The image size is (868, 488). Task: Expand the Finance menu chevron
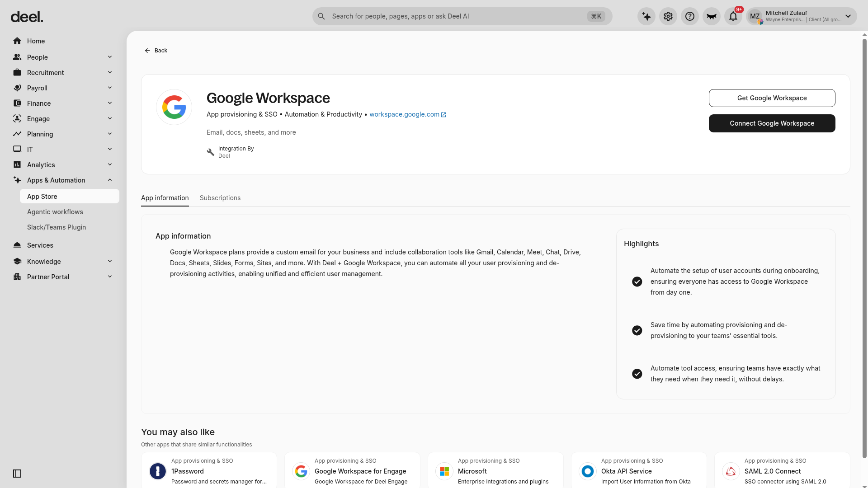(110, 103)
